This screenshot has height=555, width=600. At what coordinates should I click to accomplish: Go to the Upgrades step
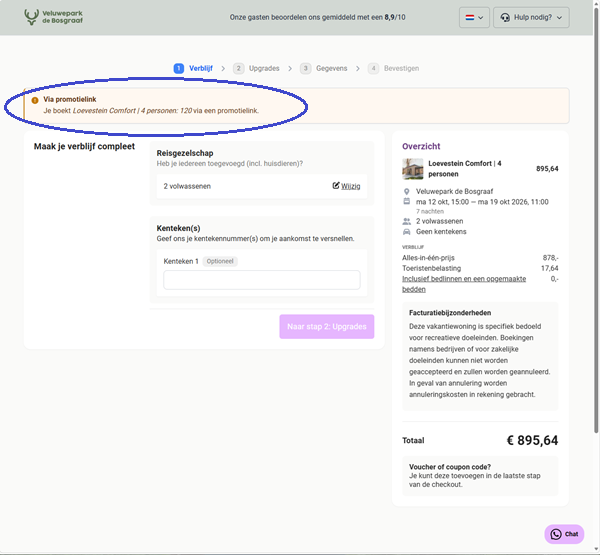coord(256,69)
